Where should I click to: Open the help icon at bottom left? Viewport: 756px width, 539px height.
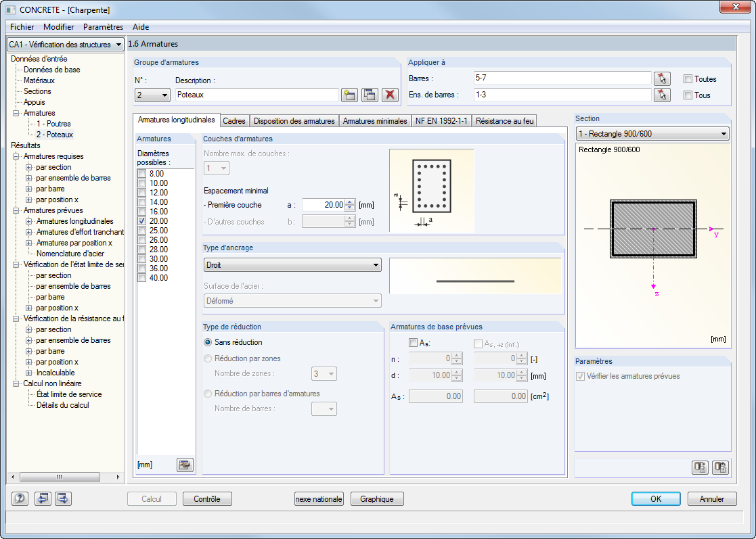click(x=20, y=498)
